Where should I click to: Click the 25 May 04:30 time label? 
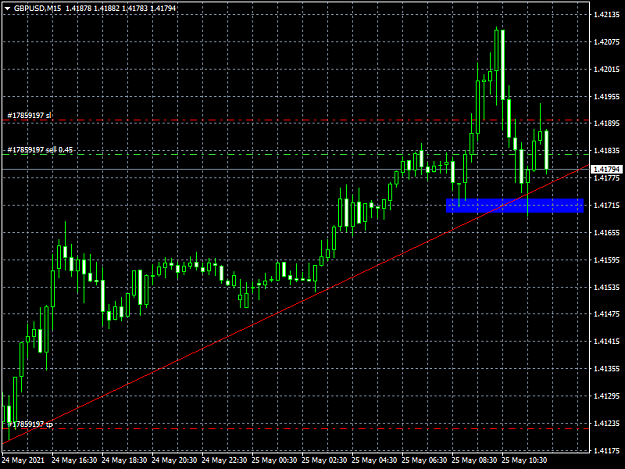click(x=374, y=460)
